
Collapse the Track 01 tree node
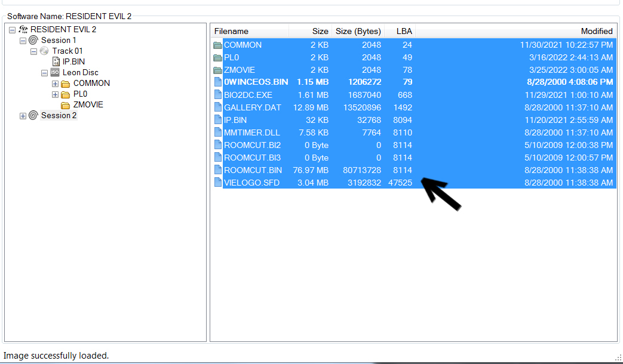pos(34,51)
